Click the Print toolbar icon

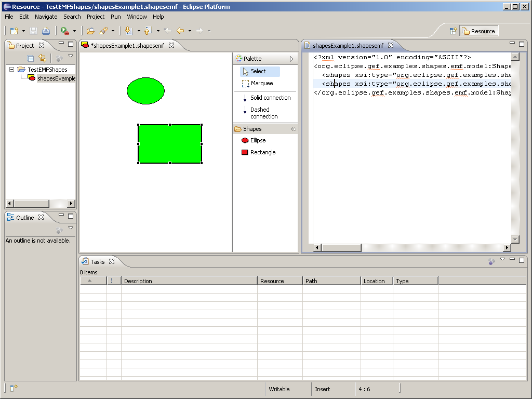[x=46, y=31]
